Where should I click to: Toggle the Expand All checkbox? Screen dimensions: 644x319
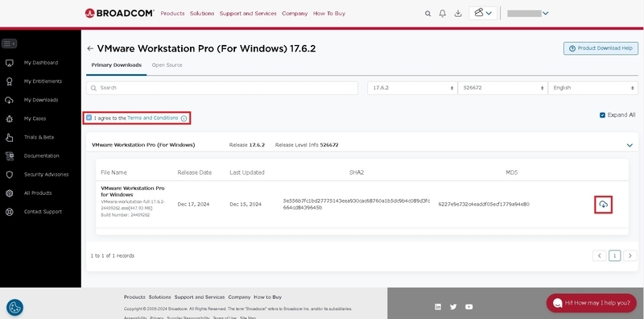pyautogui.click(x=602, y=115)
